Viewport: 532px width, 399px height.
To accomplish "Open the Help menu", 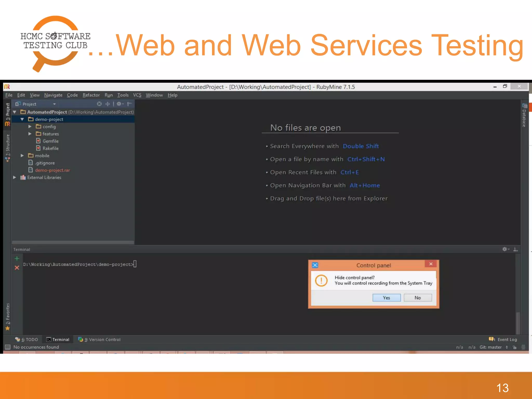I will [x=172, y=95].
